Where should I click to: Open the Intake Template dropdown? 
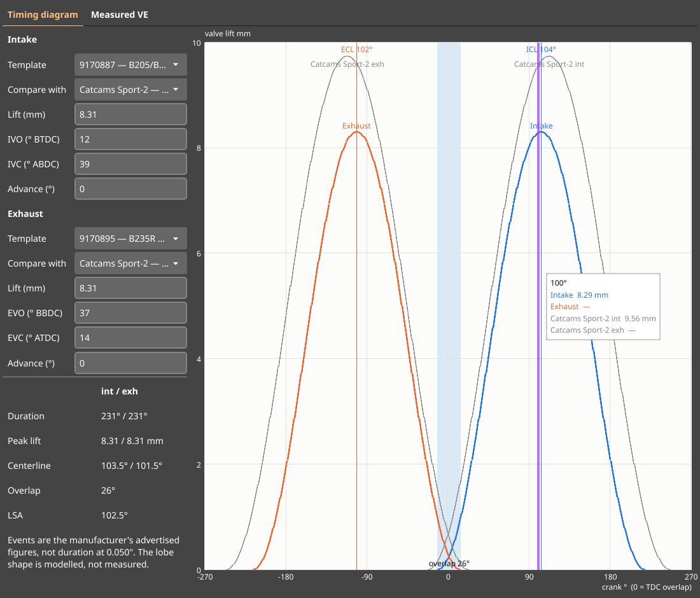pos(130,65)
